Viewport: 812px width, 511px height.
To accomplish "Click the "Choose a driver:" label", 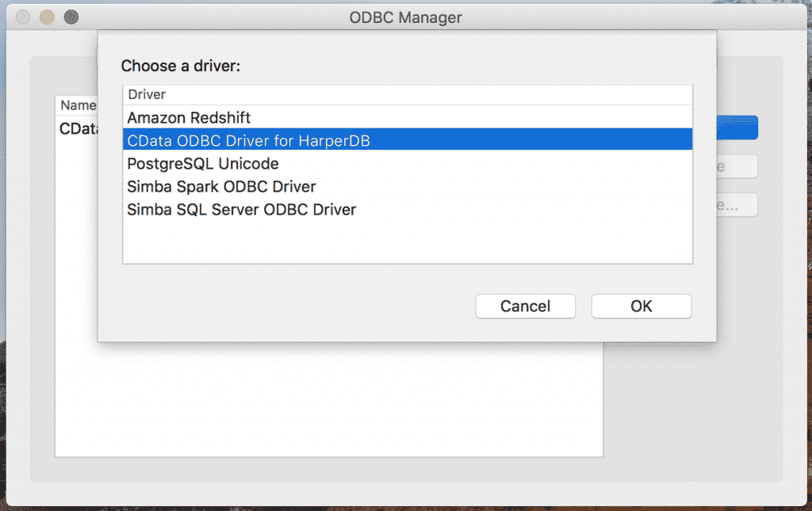I will 180,66.
